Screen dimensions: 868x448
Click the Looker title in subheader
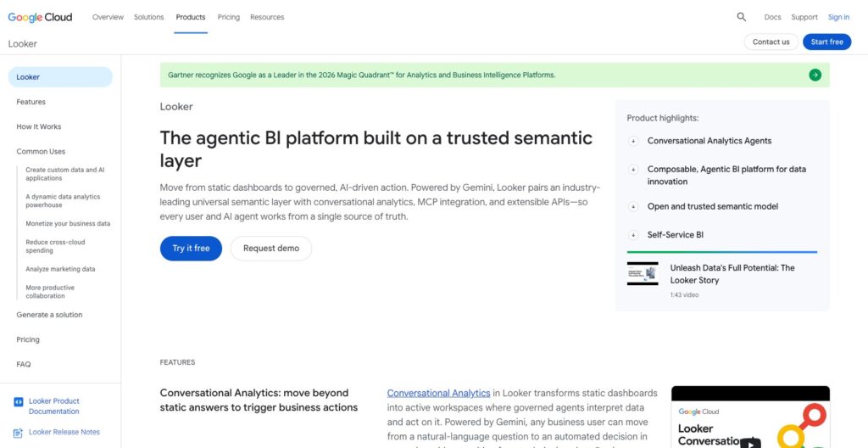(x=23, y=44)
